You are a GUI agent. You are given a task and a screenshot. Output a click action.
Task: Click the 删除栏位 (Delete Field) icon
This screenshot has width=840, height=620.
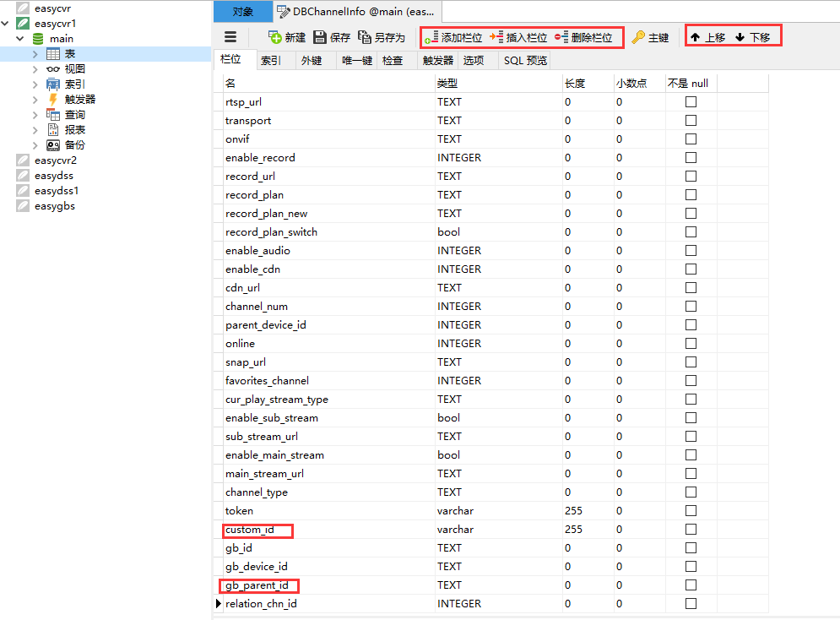click(x=561, y=37)
